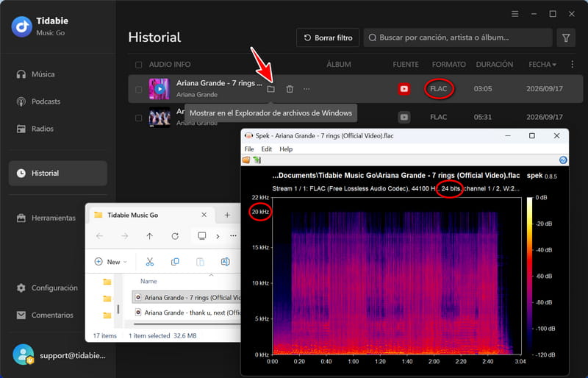Screen dimensions: 588x378
Task: Open Edit menu in Spek
Action: coord(267,149)
